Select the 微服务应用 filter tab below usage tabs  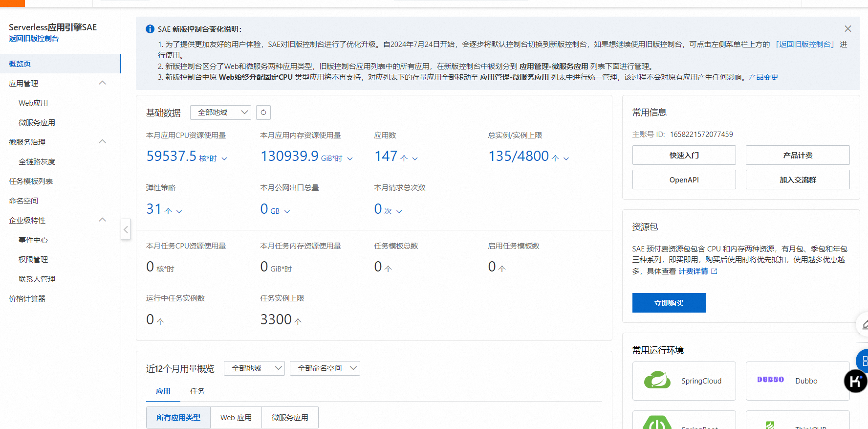(x=290, y=418)
